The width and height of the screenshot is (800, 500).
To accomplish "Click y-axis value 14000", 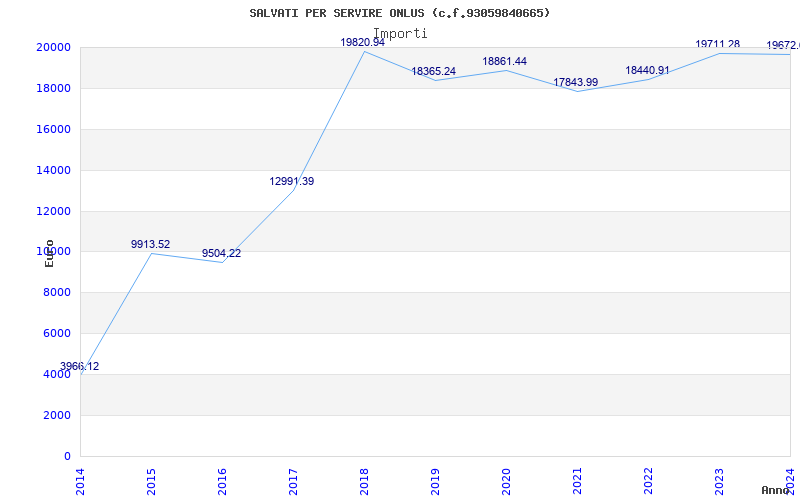I will 53,170.
